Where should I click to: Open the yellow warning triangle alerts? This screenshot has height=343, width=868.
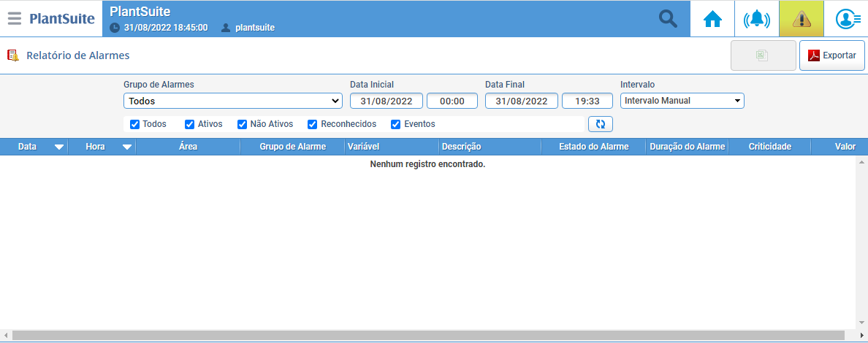pyautogui.click(x=801, y=19)
